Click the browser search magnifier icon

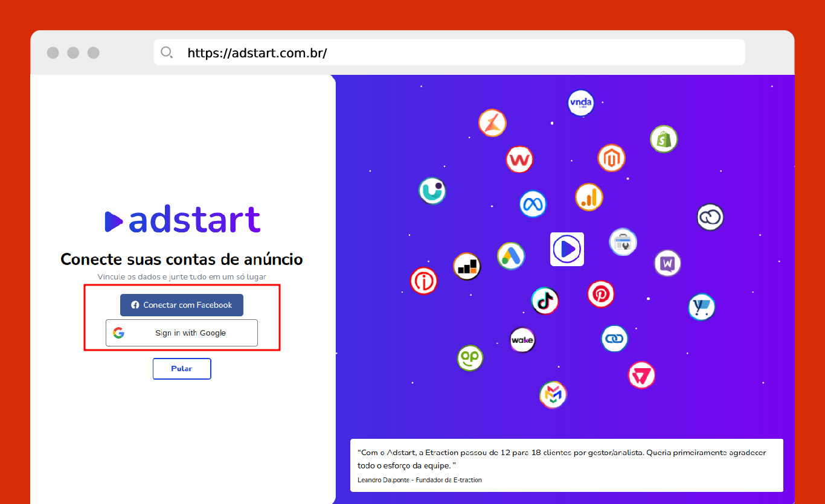tap(167, 53)
